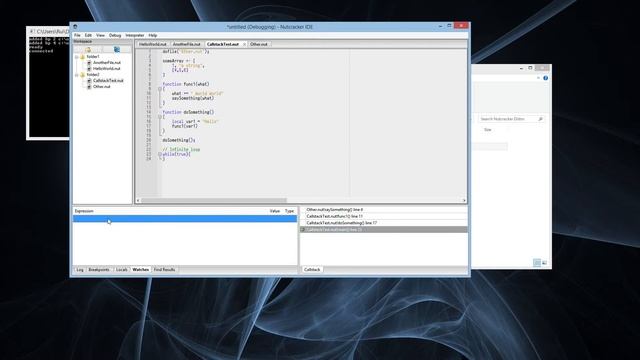640x360 pixels.
Task: Click the Folder2 folder icon
Action: [x=82, y=75]
